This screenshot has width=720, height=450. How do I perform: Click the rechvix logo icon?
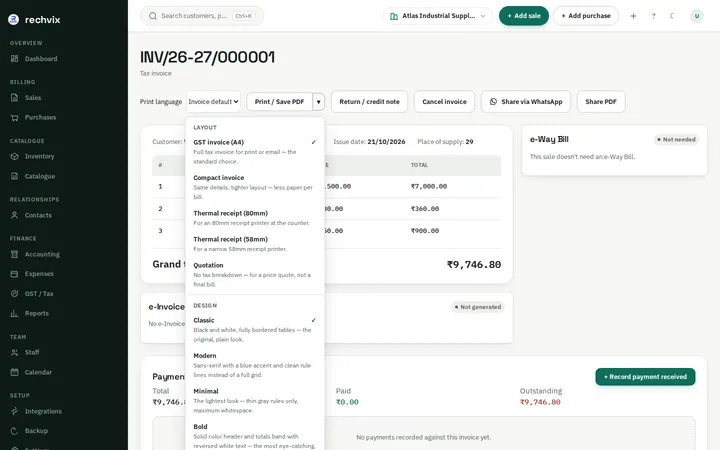[14, 19]
